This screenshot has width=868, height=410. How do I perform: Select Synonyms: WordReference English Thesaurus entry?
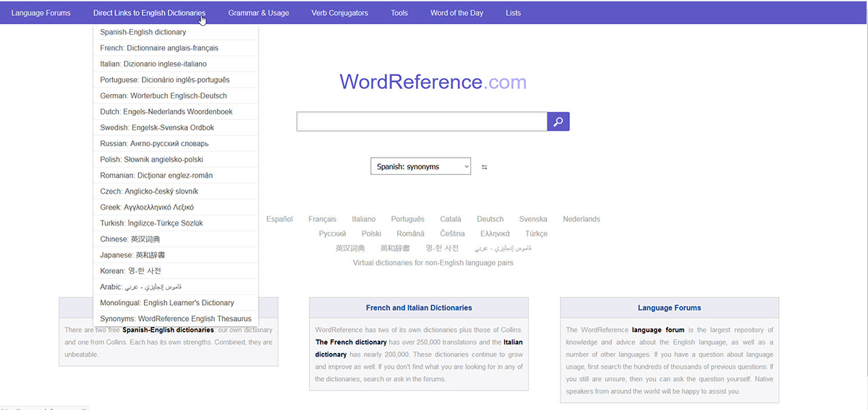pos(176,318)
